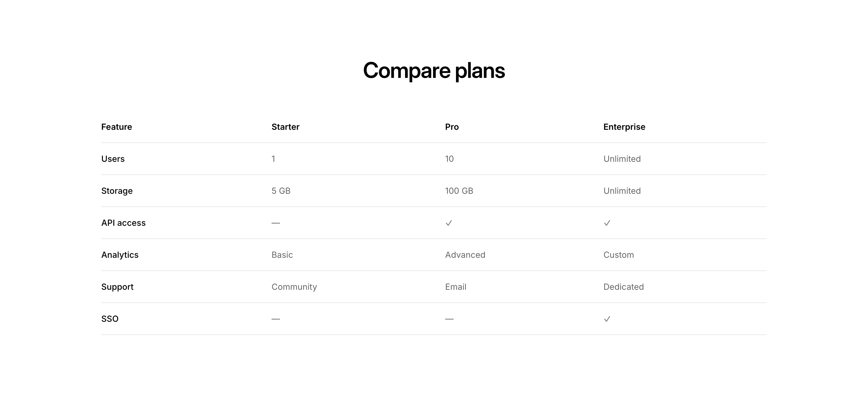Screen dimensions: 868x393
Task: Click the Starter SSO dash
Action: [x=276, y=319]
